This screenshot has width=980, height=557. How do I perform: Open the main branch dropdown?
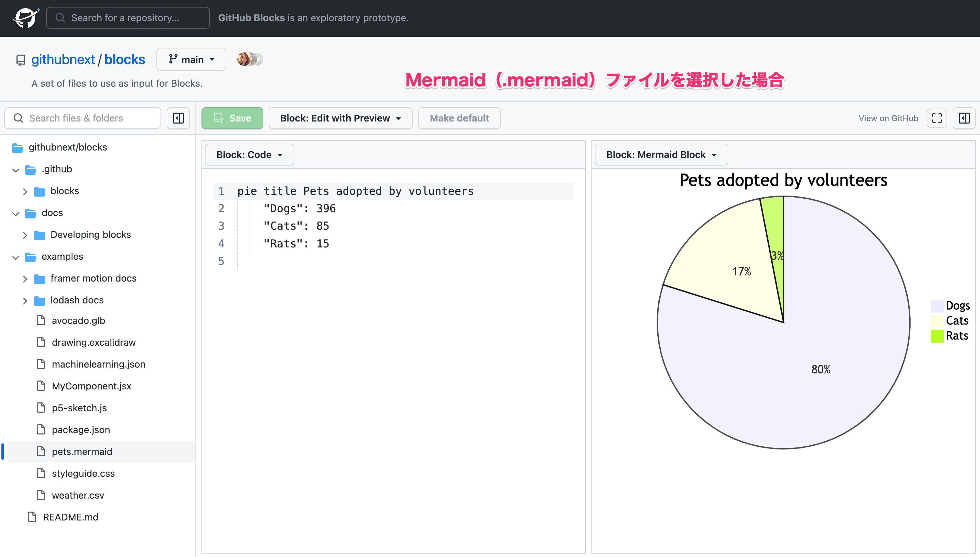tap(191, 59)
